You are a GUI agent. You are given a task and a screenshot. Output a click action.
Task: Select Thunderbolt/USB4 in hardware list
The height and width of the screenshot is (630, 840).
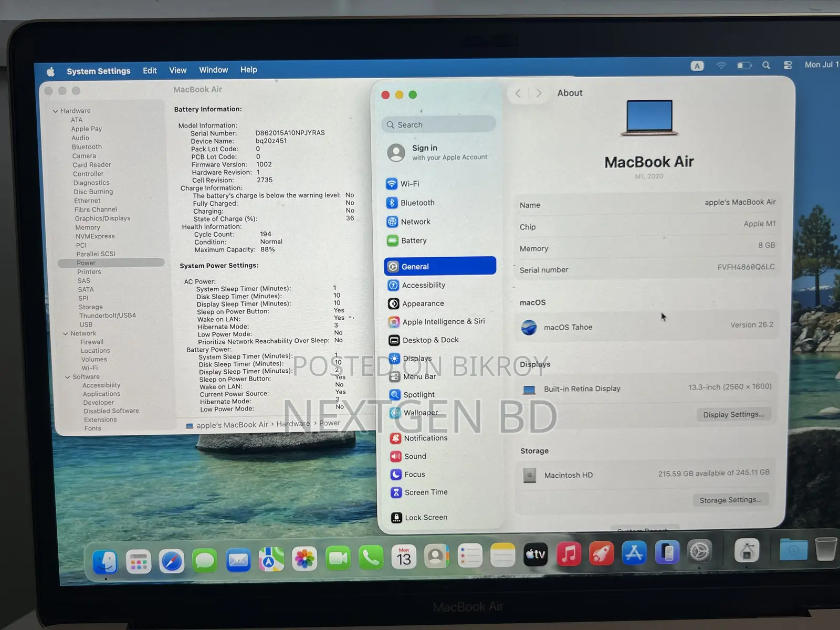point(107,316)
